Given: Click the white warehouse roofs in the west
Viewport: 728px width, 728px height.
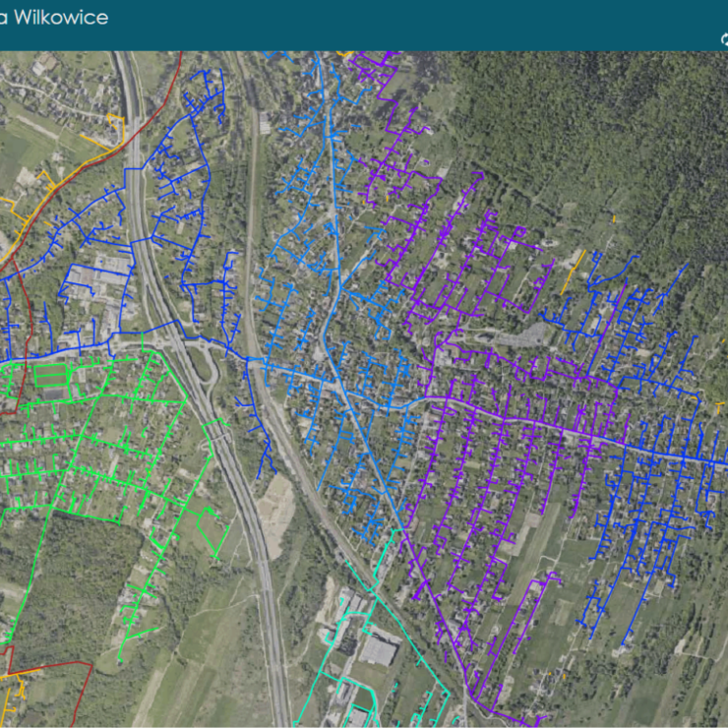Looking at the screenshot, I should pos(113,266).
